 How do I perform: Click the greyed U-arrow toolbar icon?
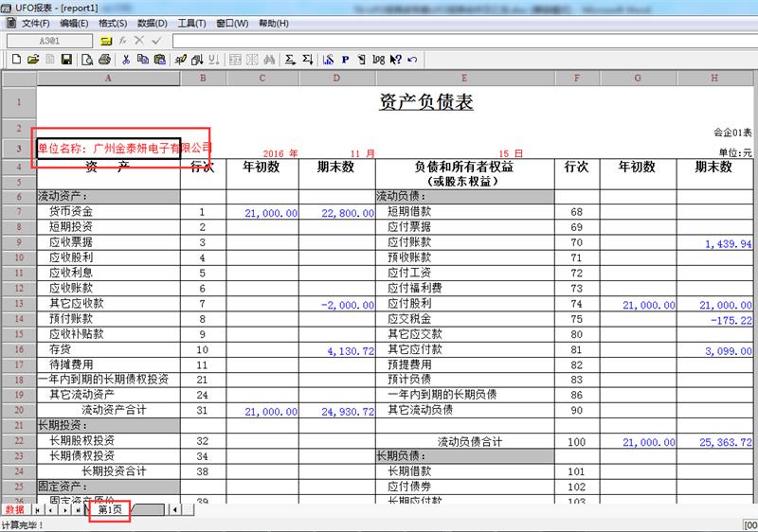pos(214,60)
